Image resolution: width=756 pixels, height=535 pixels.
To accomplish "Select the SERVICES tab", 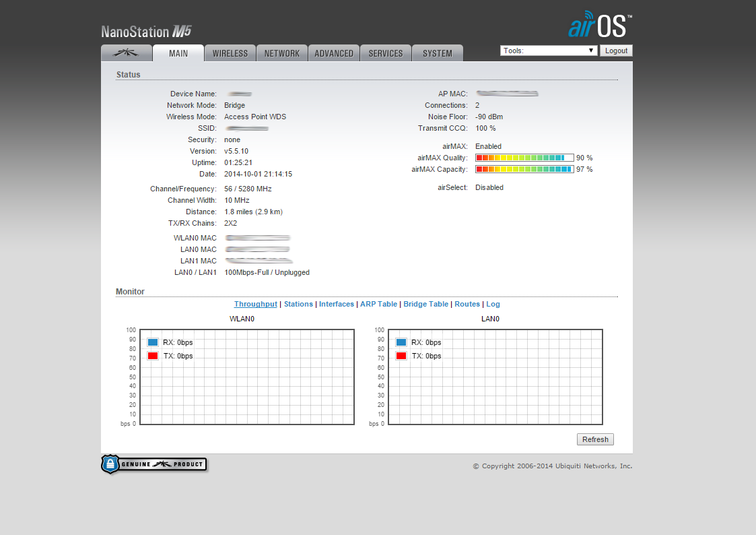I will 386,53.
